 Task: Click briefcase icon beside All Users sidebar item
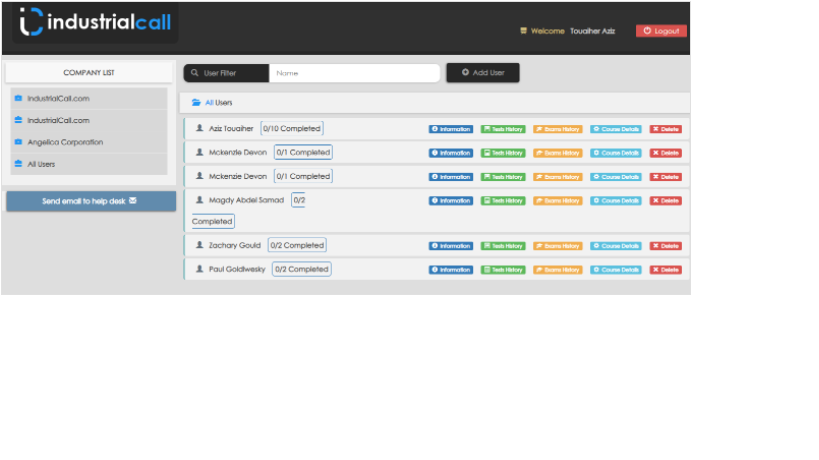pyautogui.click(x=18, y=163)
